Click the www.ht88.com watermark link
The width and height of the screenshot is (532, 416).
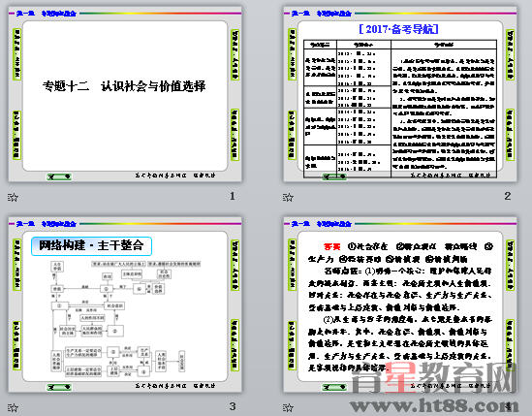[x=434, y=405]
